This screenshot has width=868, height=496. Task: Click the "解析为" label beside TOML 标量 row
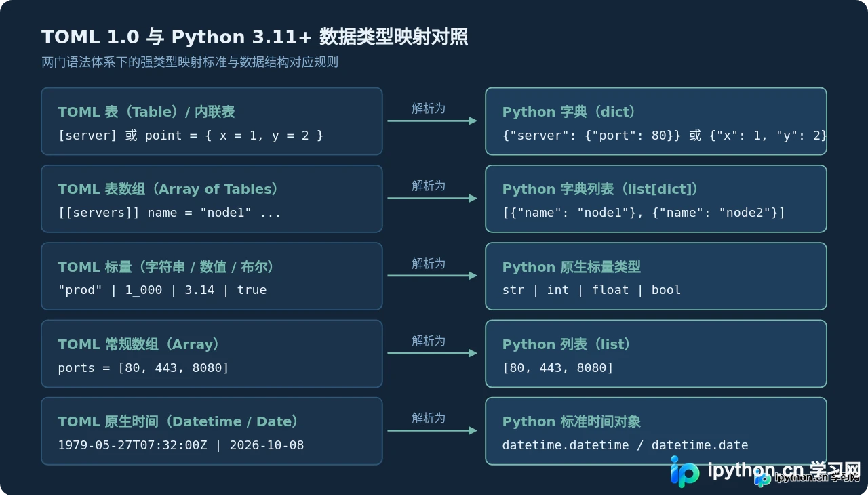pos(429,264)
